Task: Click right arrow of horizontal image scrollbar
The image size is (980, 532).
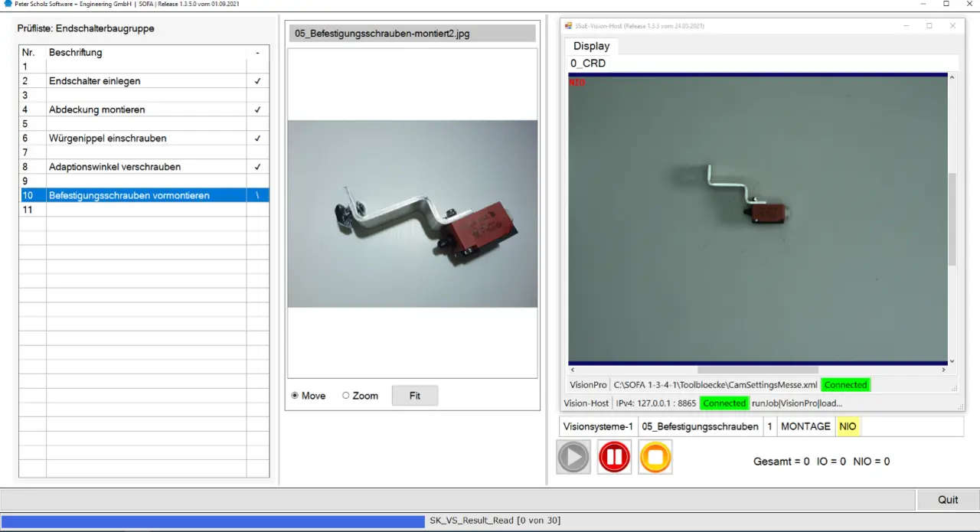Action: (942, 370)
